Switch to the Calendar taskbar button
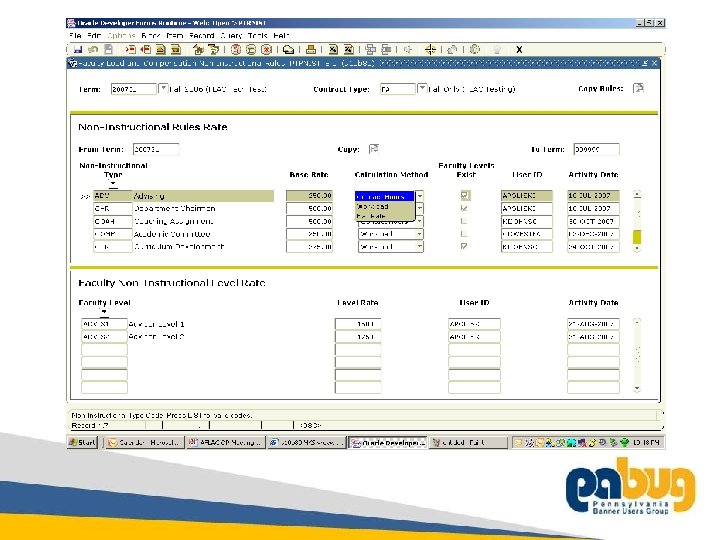The height and width of the screenshot is (540, 720). tap(144, 442)
